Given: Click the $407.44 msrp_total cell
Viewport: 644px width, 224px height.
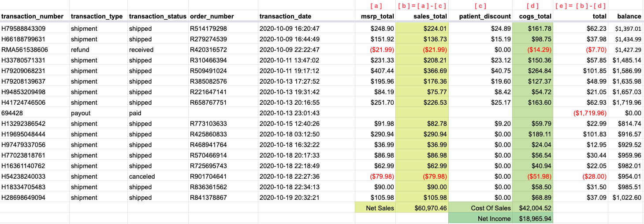Looking at the screenshot, I should [x=375, y=71].
